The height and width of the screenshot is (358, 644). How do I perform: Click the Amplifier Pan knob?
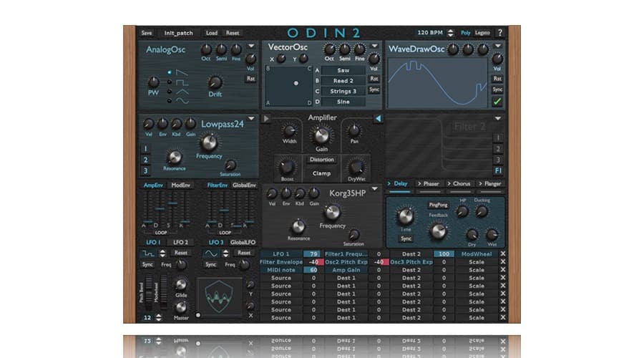[x=353, y=131]
